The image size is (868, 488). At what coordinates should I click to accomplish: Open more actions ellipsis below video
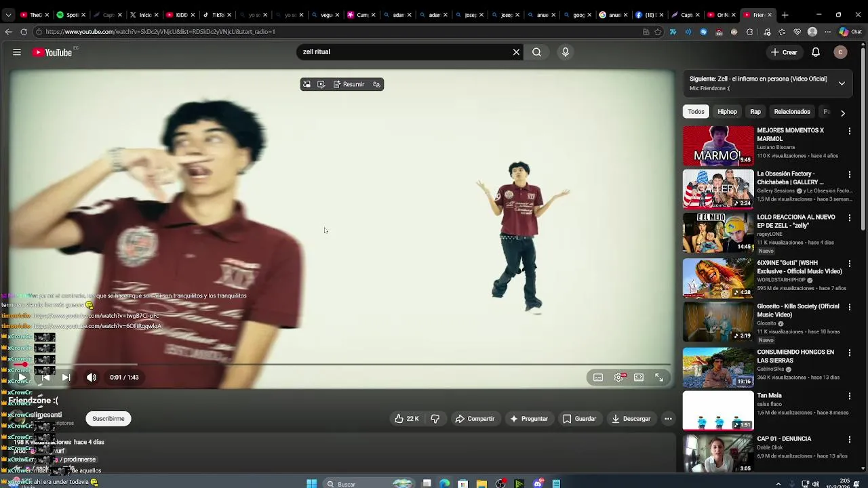pos(668,419)
